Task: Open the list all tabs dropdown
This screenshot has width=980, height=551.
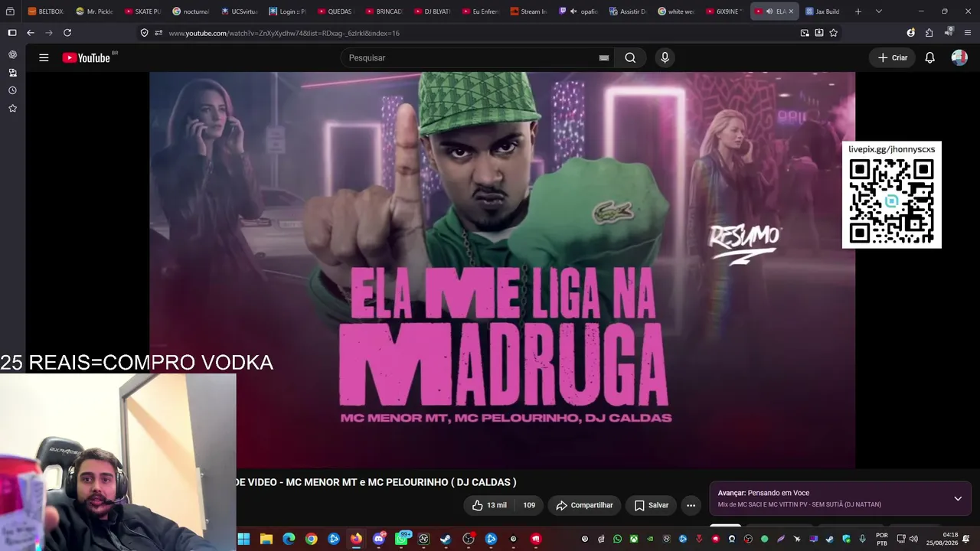Action: pyautogui.click(x=879, y=11)
